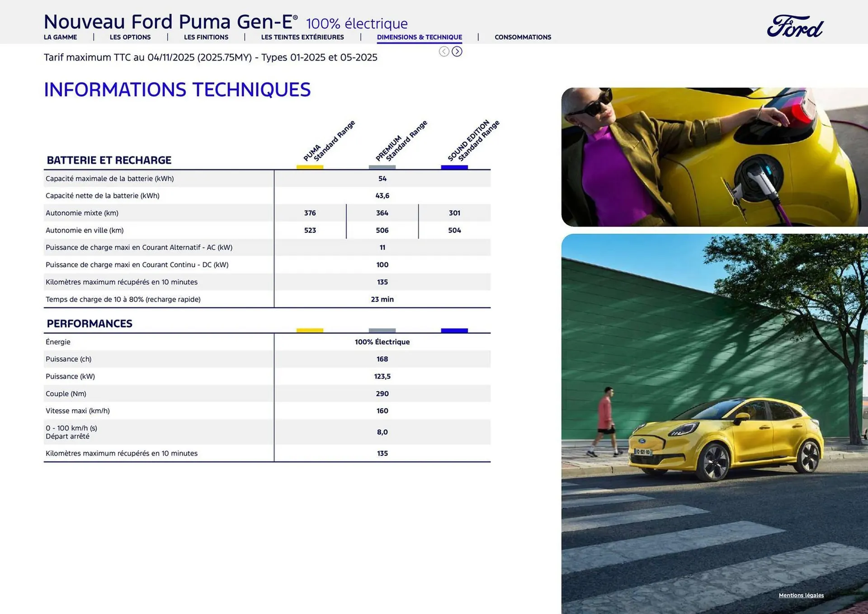Select the gray PREMIUM color swatch
The height and width of the screenshot is (614, 868).
pos(382,167)
